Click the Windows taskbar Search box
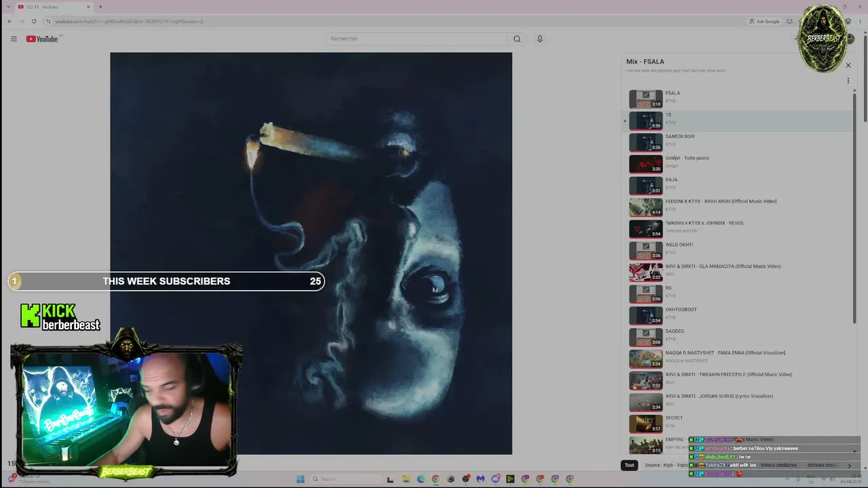This screenshot has width=868, height=488. coord(344,479)
